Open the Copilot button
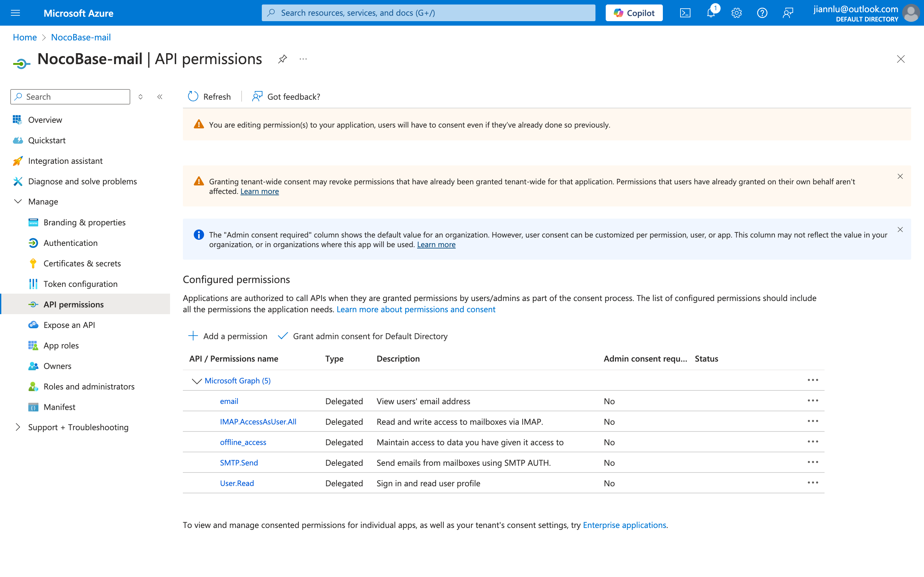This screenshot has width=924, height=577. [x=634, y=13]
